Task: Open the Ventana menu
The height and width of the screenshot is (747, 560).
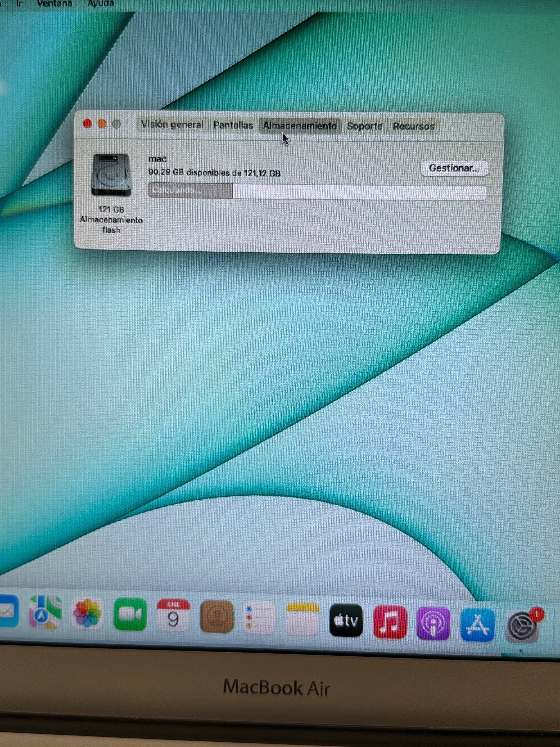Action: coord(54,4)
